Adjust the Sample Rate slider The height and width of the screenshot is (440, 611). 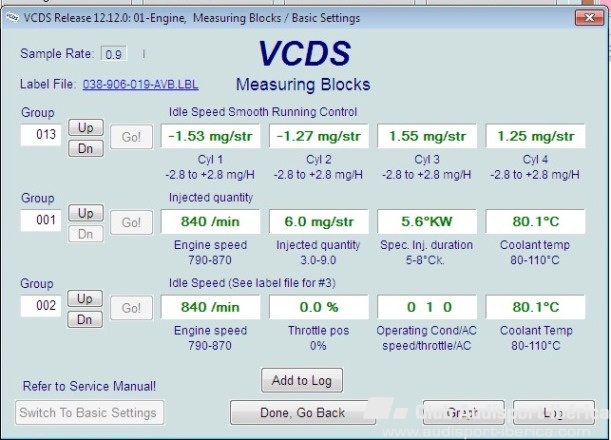point(143,54)
